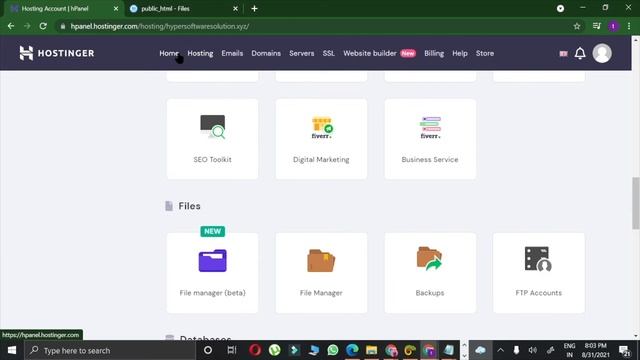The width and height of the screenshot is (640, 360).
Task: Open the Servers menu item
Action: (302, 53)
